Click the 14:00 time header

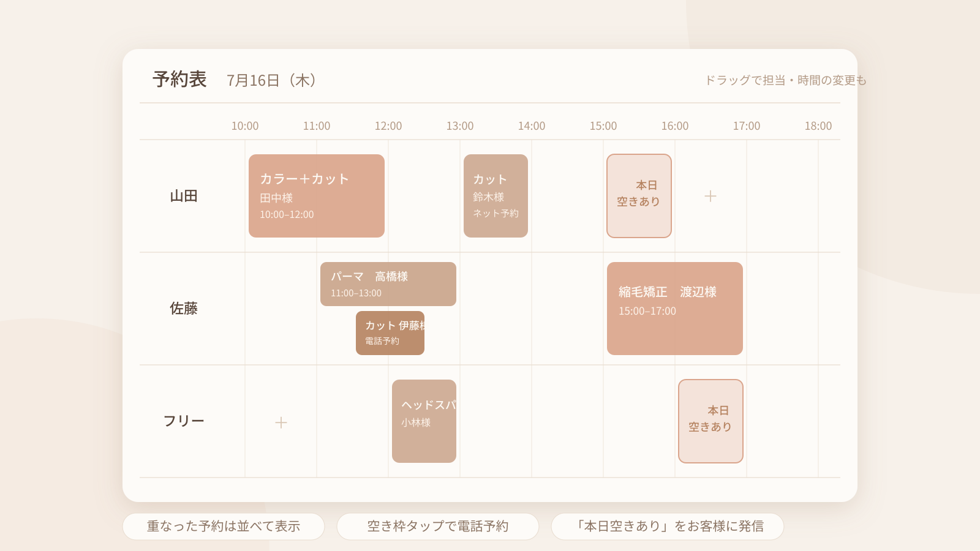tap(532, 126)
